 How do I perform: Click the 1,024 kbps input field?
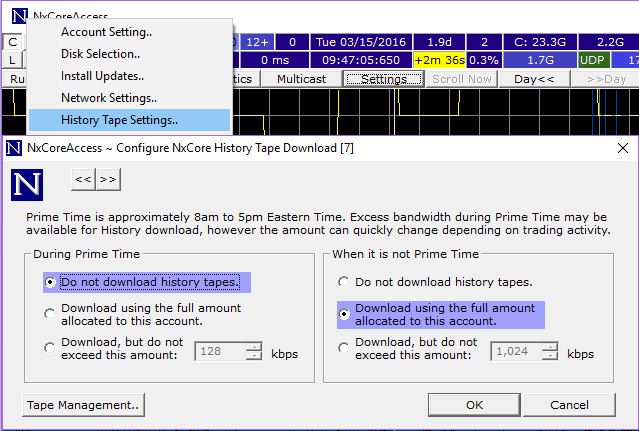click(516, 351)
